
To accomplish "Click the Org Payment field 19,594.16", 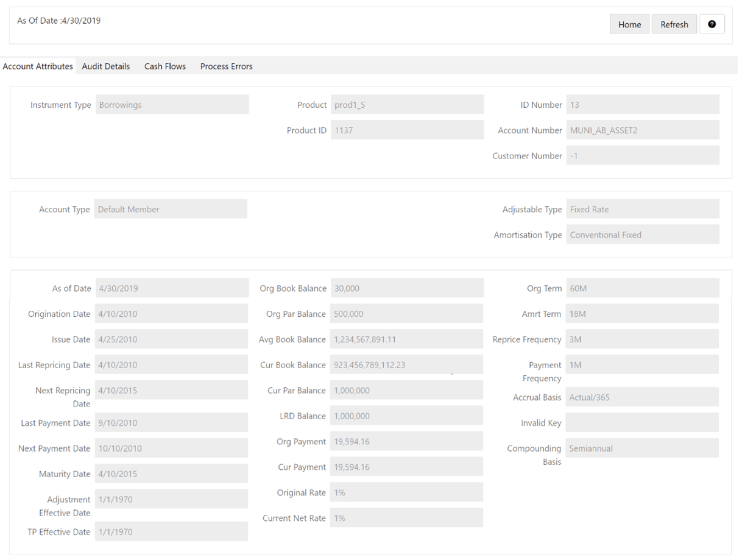I will coord(407,441).
